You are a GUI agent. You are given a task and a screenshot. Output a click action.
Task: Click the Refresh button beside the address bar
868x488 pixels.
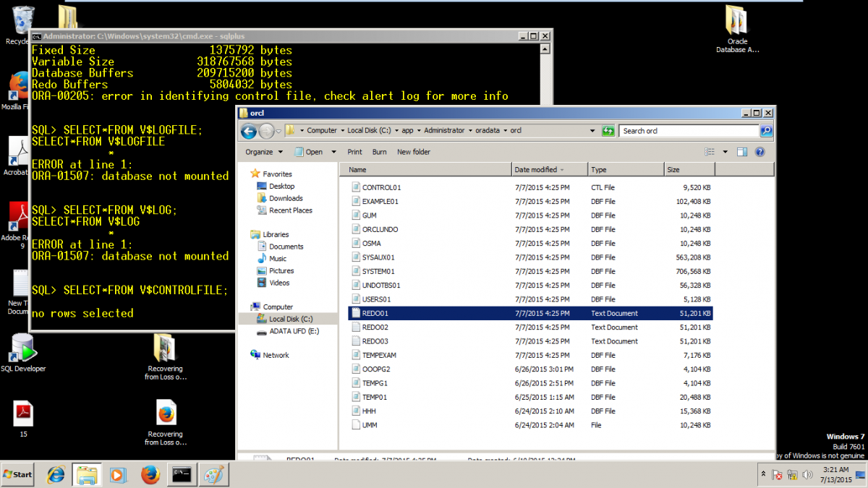608,131
